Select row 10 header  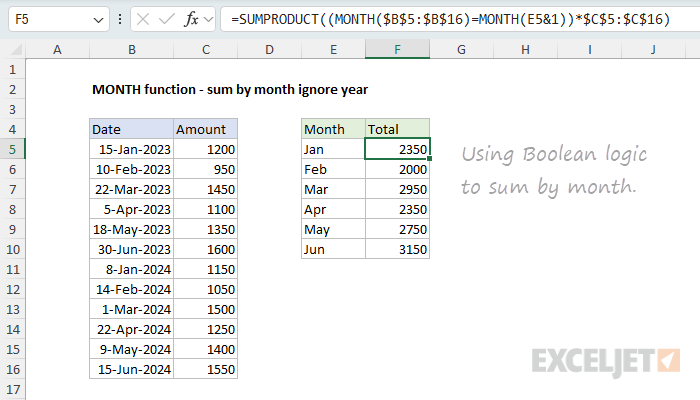click(12, 249)
